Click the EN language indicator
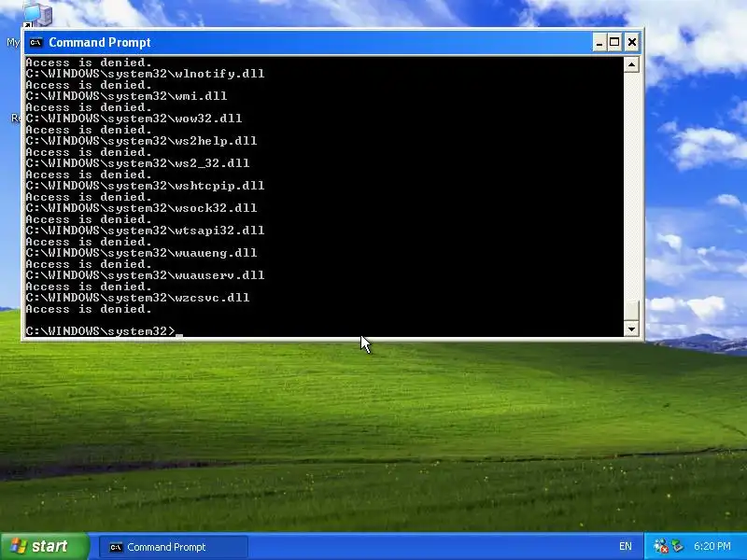This screenshot has height=560, width=747. click(x=626, y=547)
